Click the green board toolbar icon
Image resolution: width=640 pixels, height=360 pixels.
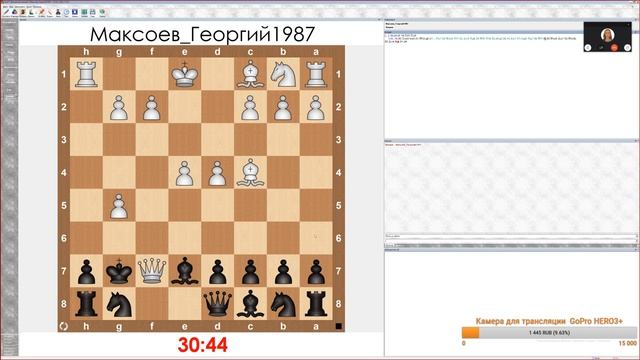tap(84, 12)
